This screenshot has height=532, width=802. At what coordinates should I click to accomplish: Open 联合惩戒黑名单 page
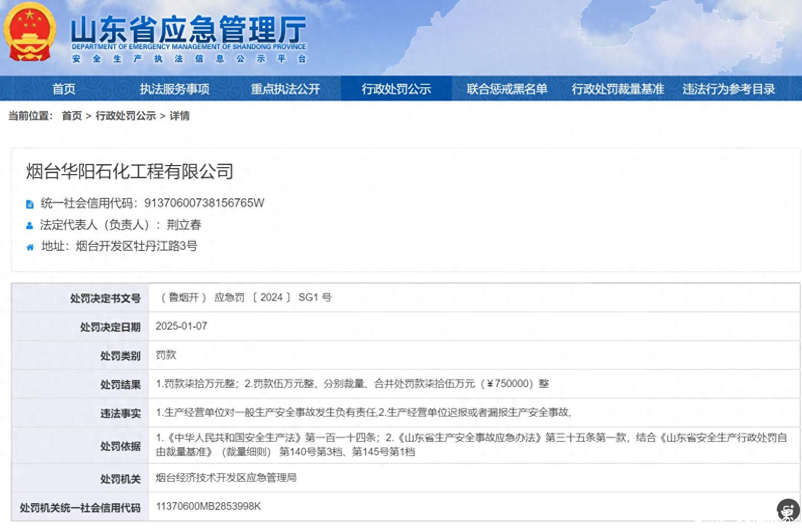click(507, 89)
